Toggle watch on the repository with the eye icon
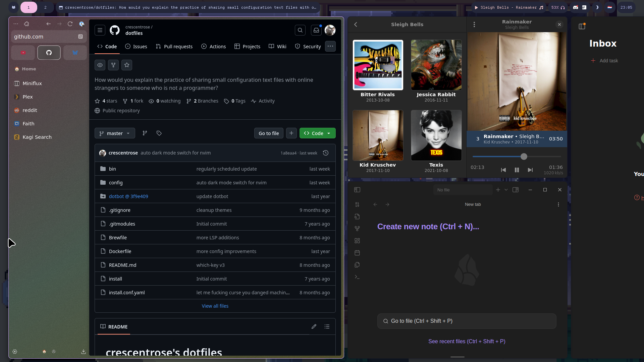644x362 pixels. 100,65
